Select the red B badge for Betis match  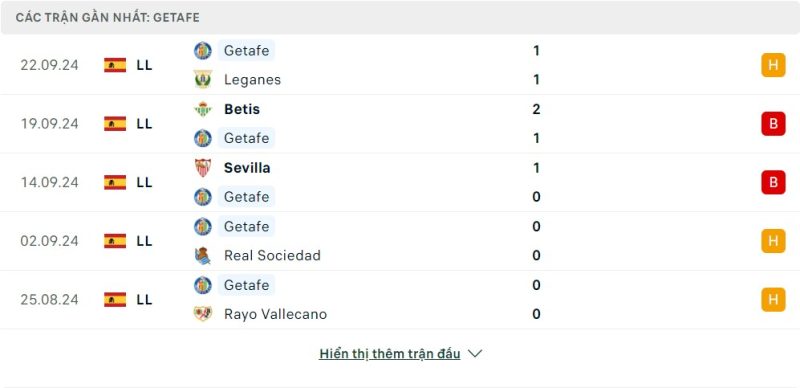773,124
